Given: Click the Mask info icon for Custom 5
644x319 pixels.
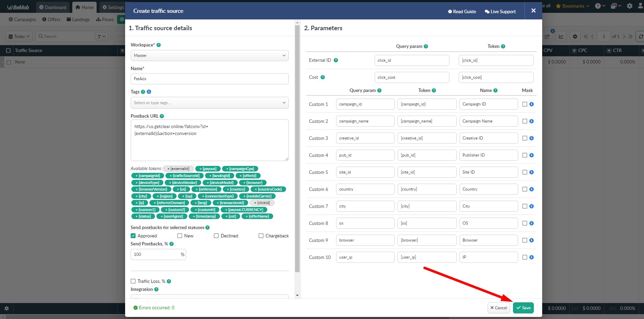Looking at the screenshot, I should (x=531, y=172).
